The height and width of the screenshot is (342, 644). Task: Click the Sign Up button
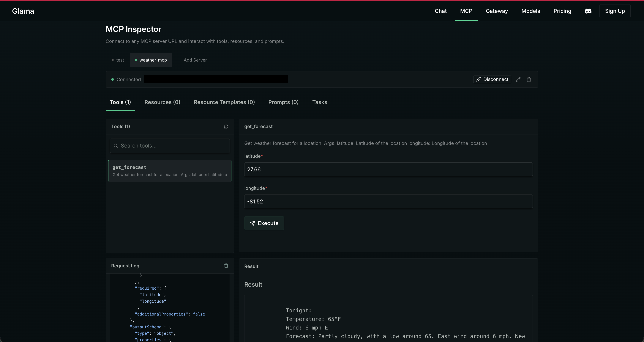[x=615, y=11]
